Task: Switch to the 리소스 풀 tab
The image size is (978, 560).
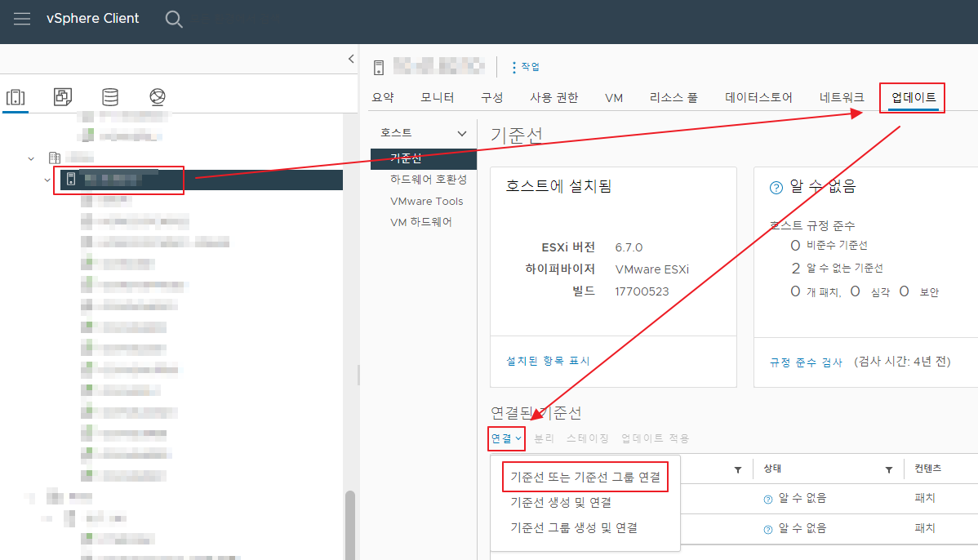Action: (673, 97)
